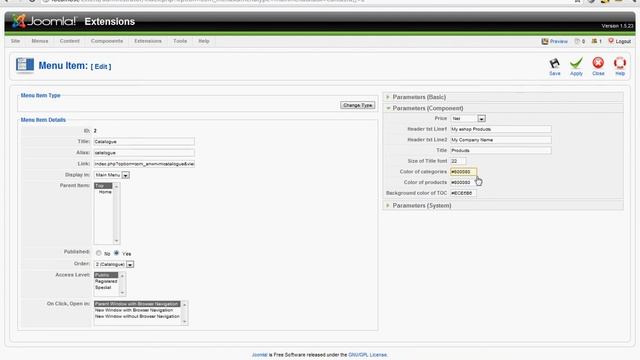Open the Menus menu
This screenshot has width=640, height=360.
40,41
